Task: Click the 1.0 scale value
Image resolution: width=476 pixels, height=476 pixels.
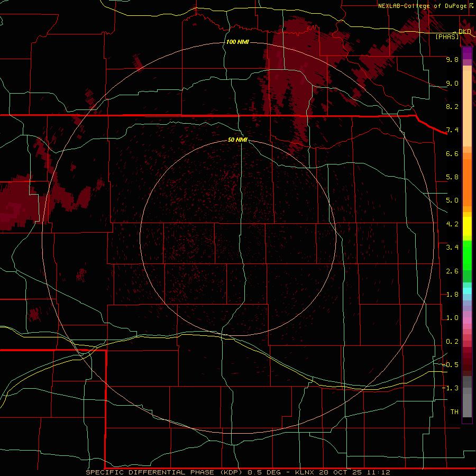Action: point(452,318)
